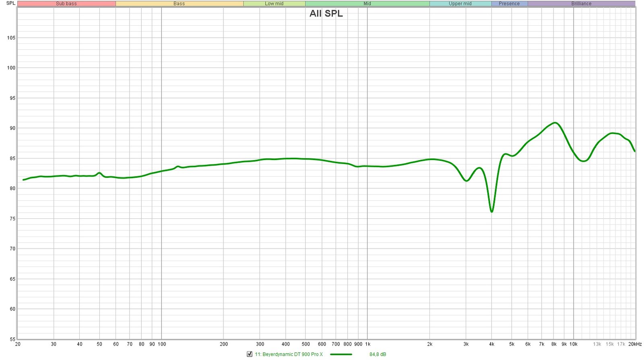Image resolution: width=644 pixels, height=360 pixels.
Task: Click the 10k frequency axis label
Action: tap(573, 344)
